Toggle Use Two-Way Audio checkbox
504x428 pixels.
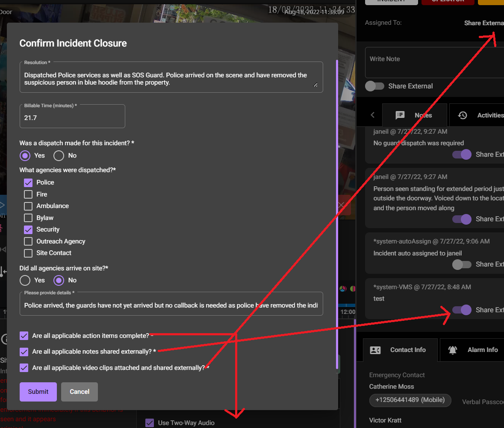pyautogui.click(x=150, y=423)
